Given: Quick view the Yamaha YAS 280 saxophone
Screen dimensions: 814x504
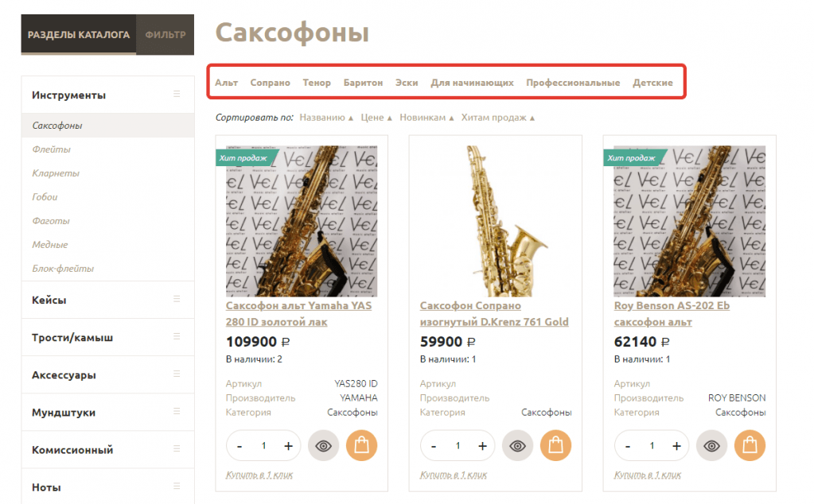Looking at the screenshot, I should tap(323, 446).
